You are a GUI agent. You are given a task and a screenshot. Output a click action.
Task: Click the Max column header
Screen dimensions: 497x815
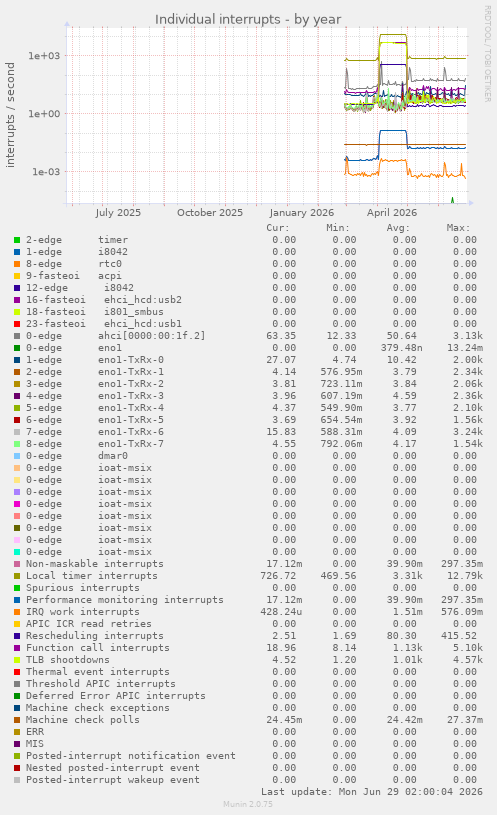coord(458,228)
